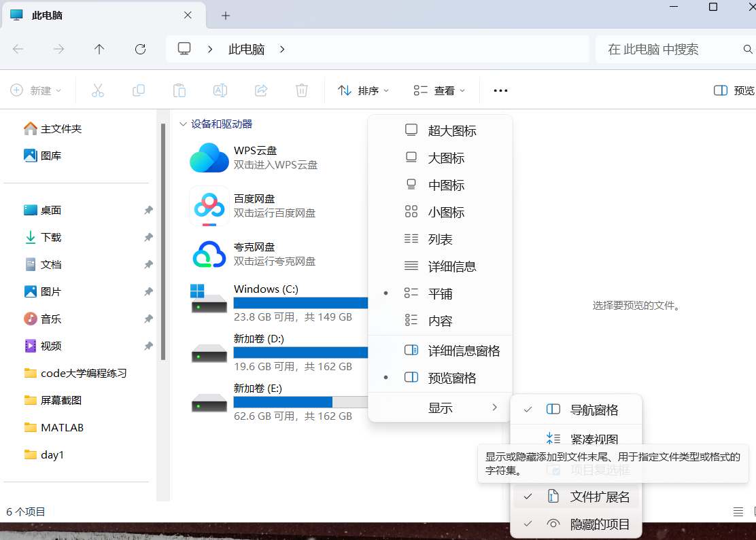Go back with the left arrow

pyautogui.click(x=18, y=49)
